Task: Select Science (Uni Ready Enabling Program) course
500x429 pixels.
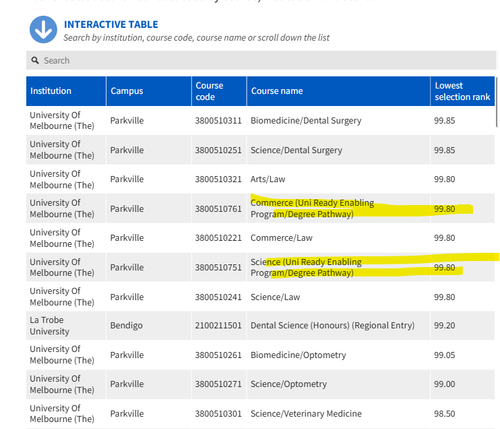Action: [306, 267]
